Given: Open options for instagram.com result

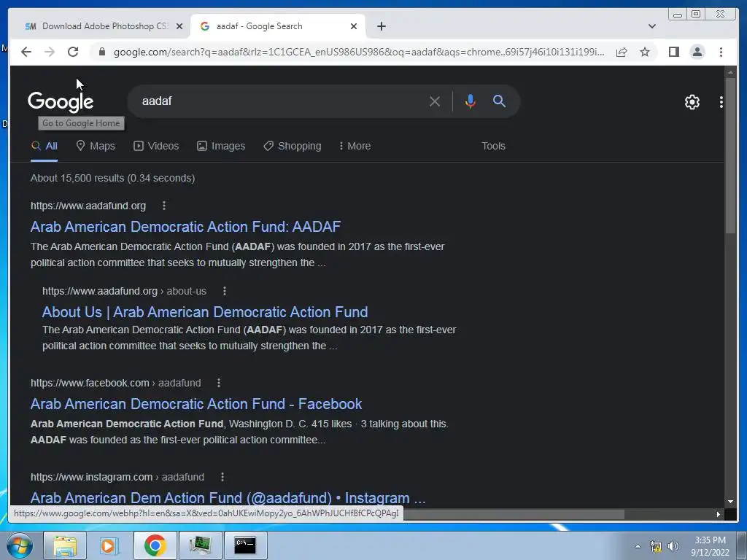Looking at the screenshot, I should (222, 477).
